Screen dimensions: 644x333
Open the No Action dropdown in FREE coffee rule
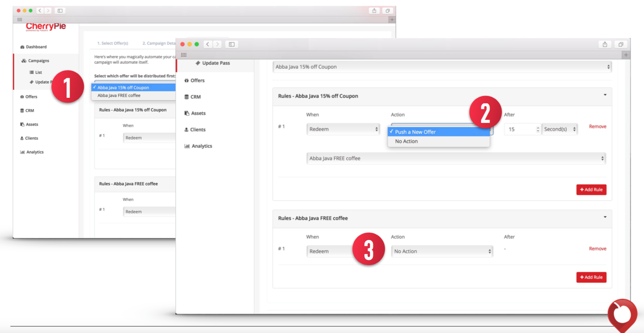coord(442,251)
